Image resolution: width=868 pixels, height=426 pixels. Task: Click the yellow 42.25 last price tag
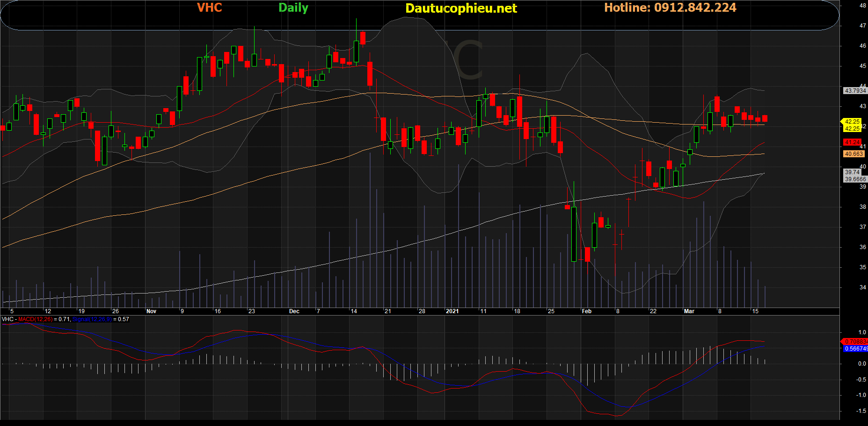point(852,122)
